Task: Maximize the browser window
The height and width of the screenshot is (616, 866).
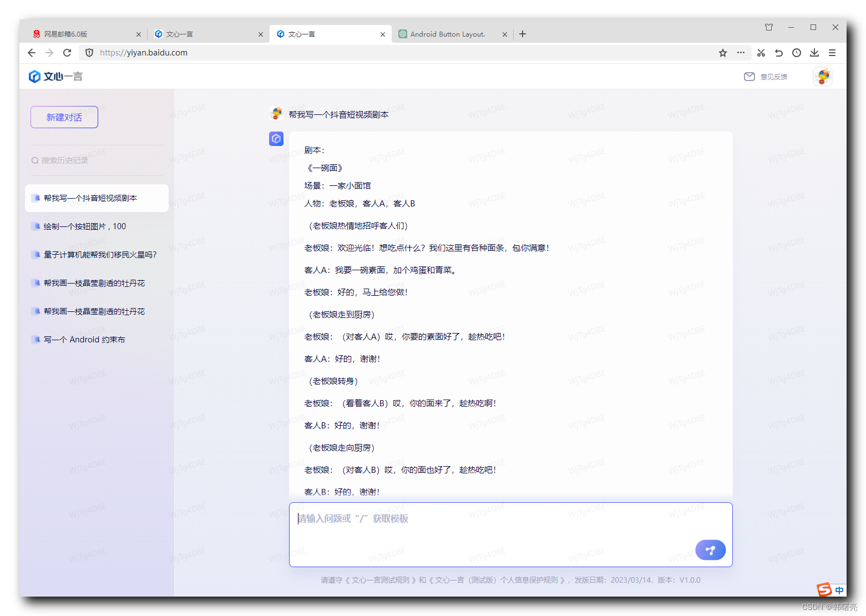Action: (813, 27)
